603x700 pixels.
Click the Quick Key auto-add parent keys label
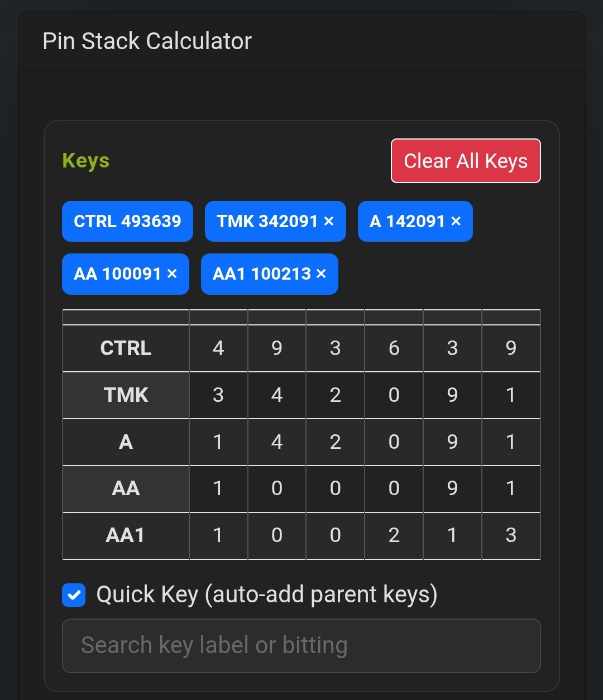[267, 595]
